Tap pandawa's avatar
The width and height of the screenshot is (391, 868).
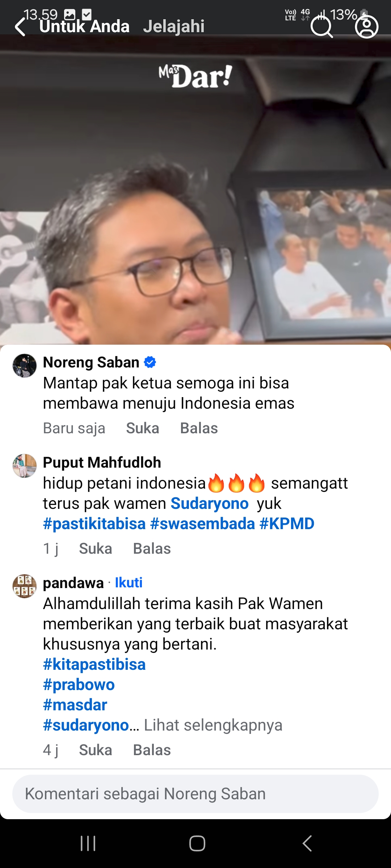tap(25, 586)
